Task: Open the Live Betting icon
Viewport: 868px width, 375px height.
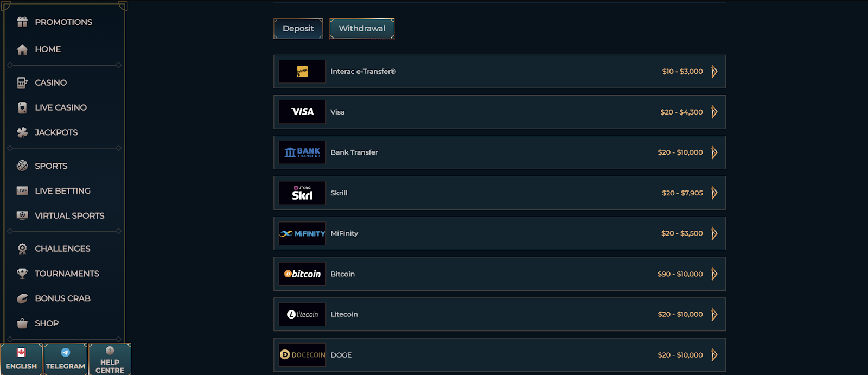Action: click(22, 190)
